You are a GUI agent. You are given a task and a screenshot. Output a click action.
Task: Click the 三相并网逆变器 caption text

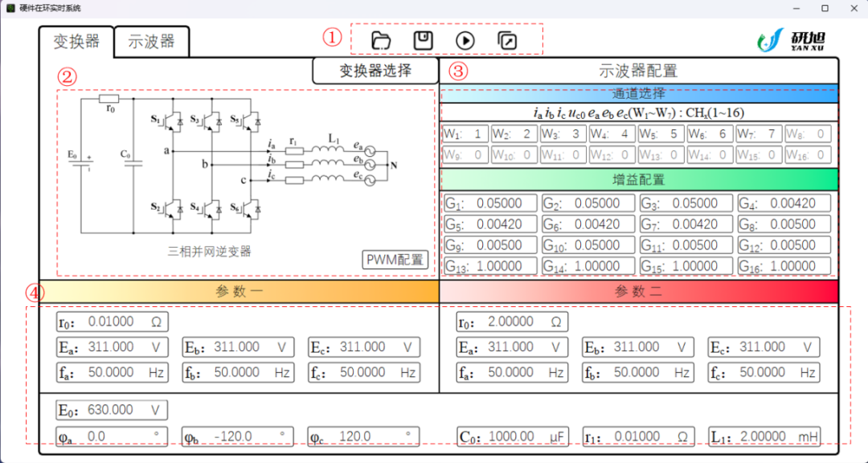click(x=209, y=252)
